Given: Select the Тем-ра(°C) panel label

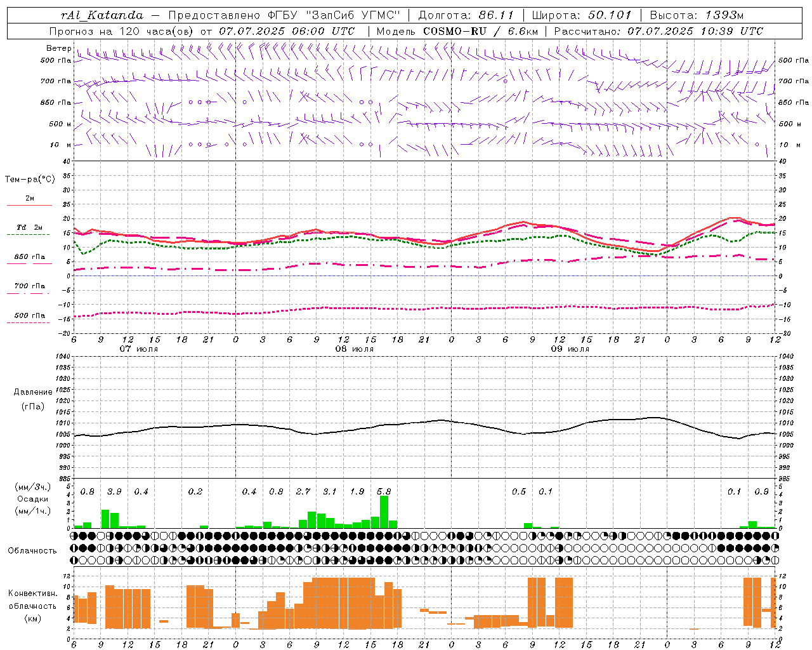Looking at the screenshot, I should coord(30,180).
